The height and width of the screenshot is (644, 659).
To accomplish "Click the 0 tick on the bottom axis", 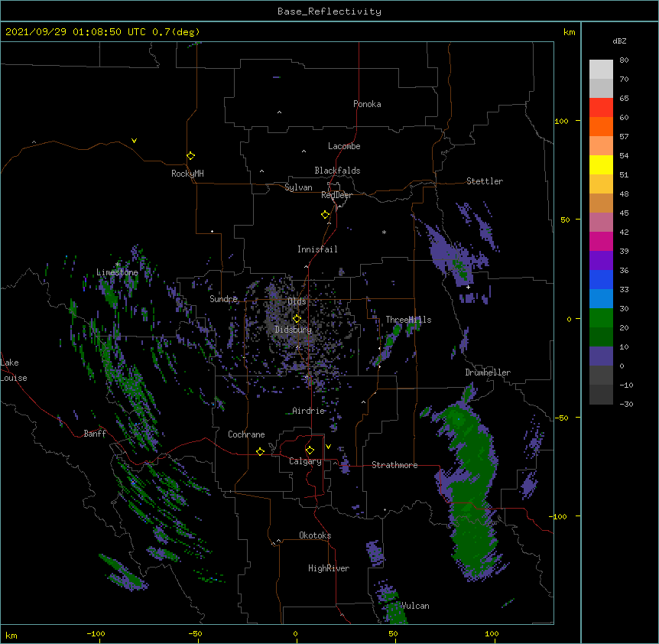I will [295, 633].
